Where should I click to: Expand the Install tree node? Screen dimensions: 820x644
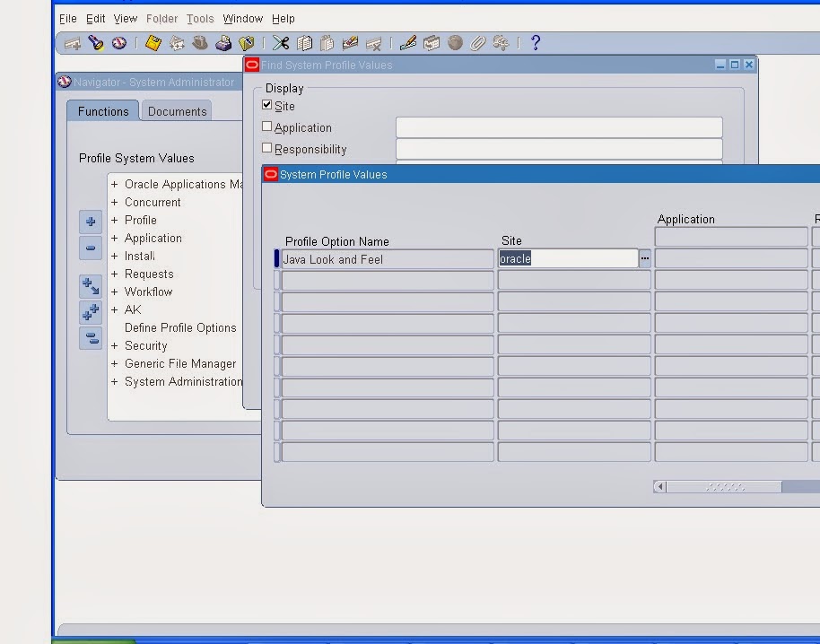114,257
